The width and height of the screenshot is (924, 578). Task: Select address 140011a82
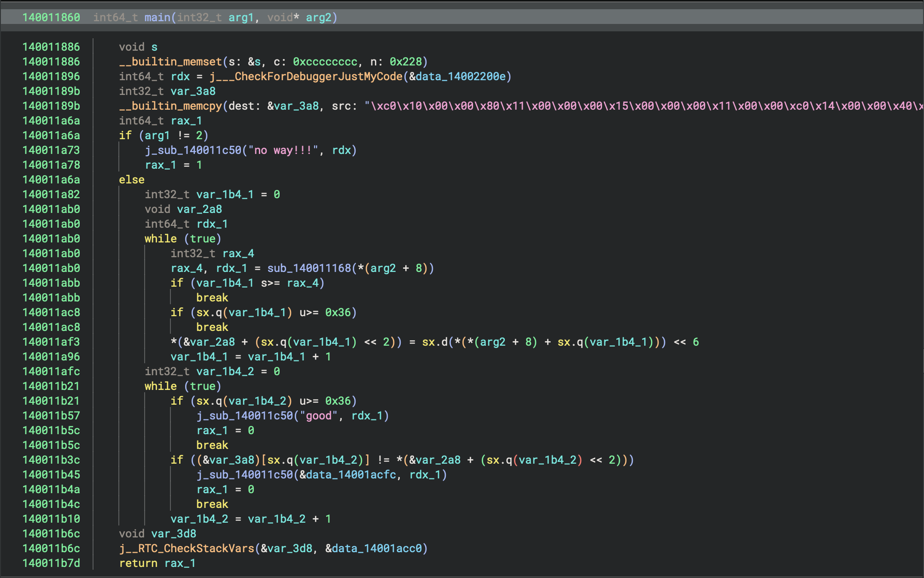point(51,195)
